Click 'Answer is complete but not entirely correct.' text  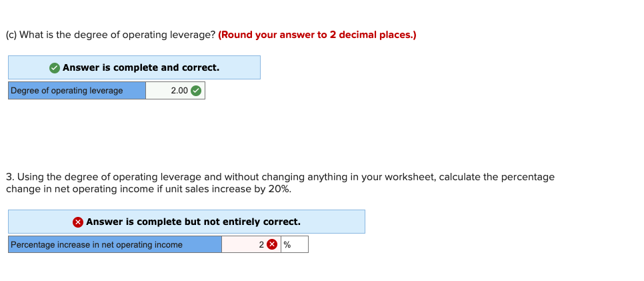coord(193,222)
